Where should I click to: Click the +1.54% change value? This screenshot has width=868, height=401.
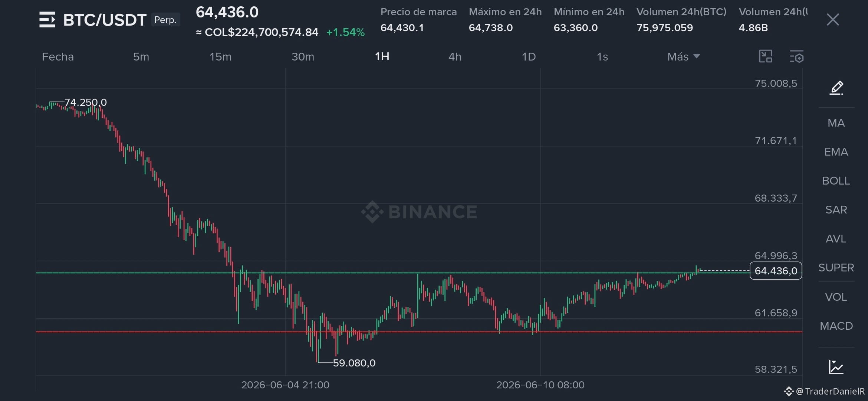point(345,32)
